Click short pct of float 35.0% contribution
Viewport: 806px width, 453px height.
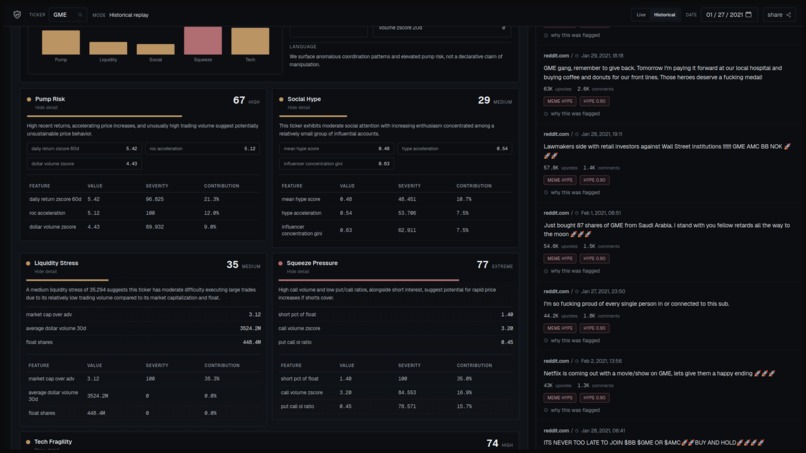coord(464,378)
